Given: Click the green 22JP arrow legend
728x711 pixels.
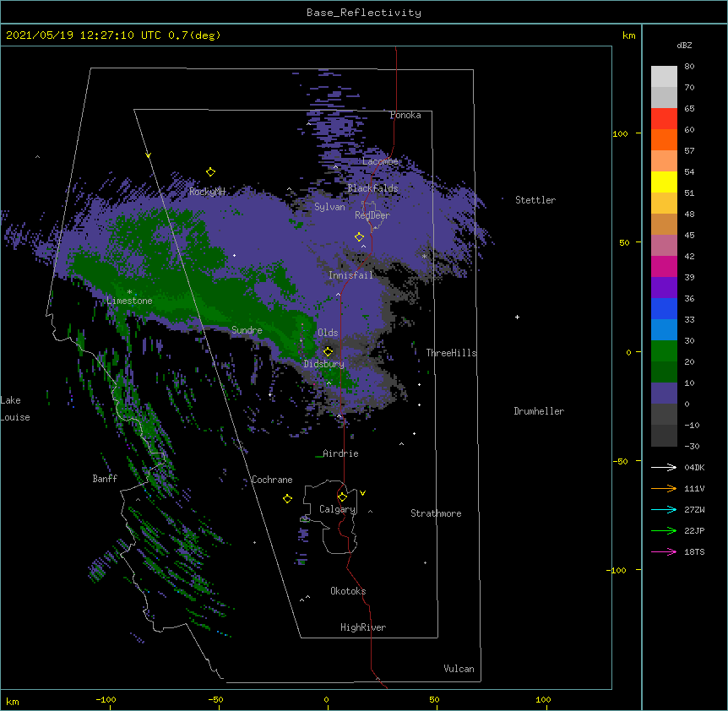Looking at the screenshot, I should tap(664, 530).
